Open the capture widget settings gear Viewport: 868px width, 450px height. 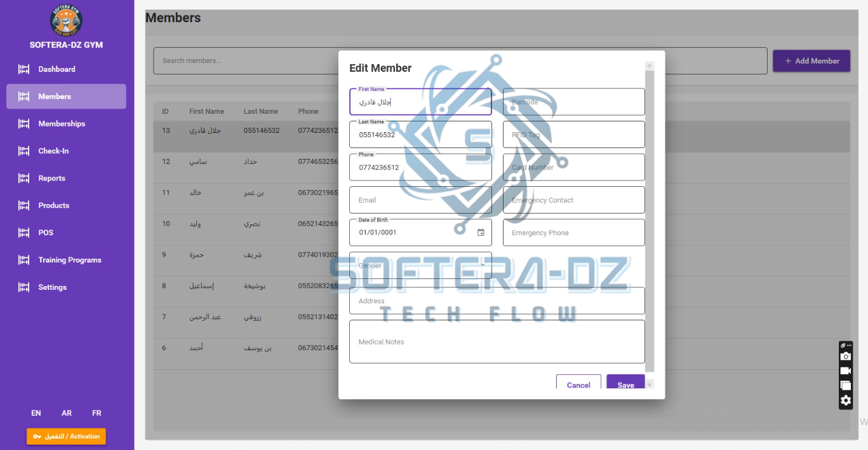846,400
